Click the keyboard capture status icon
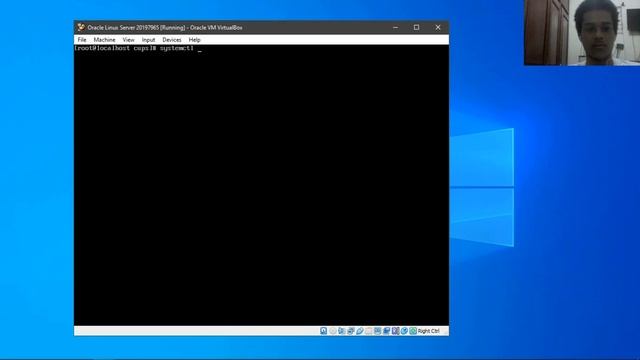Viewport: 640px width, 360px height. click(413, 331)
